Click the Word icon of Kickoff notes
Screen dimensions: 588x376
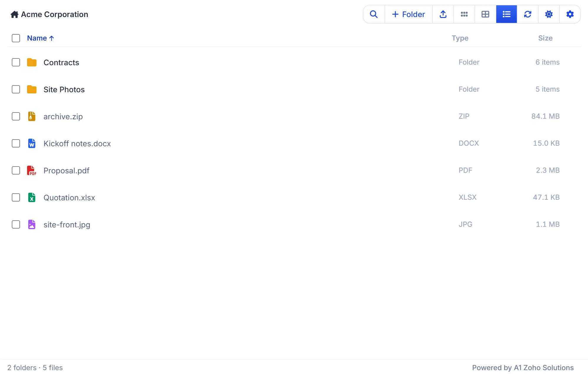pos(32,143)
